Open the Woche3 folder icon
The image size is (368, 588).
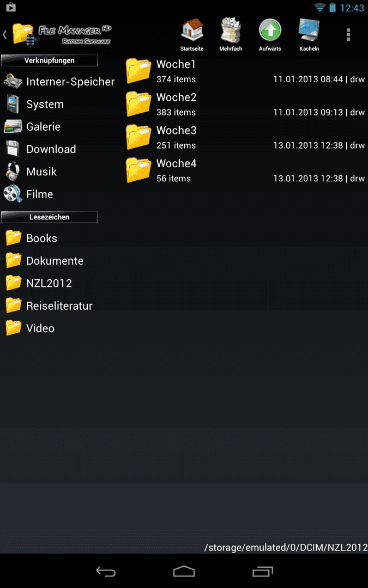(138, 137)
